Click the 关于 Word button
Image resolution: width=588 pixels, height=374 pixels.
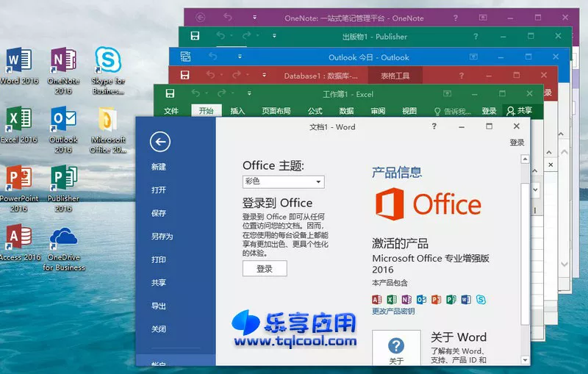click(396, 348)
